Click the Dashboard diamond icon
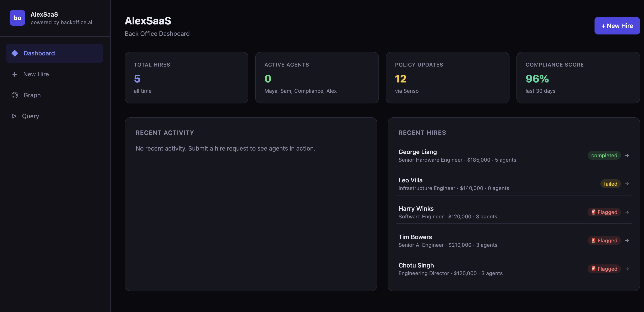This screenshot has height=312, width=644. (x=15, y=53)
